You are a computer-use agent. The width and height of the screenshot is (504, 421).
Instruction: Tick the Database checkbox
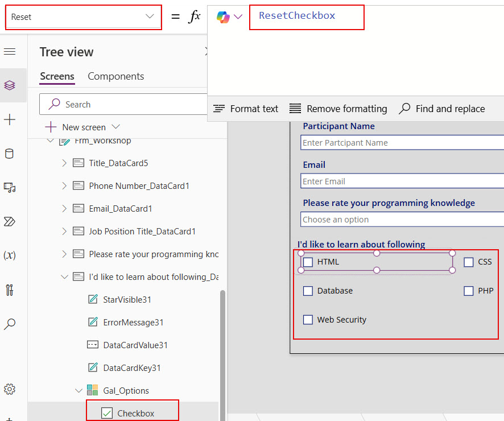coord(308,291)
